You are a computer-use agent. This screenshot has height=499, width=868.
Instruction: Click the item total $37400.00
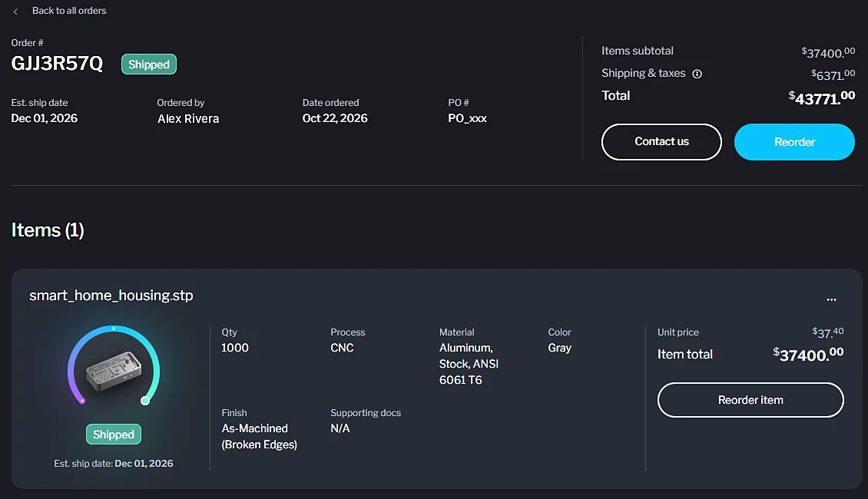tap(808, 354)
